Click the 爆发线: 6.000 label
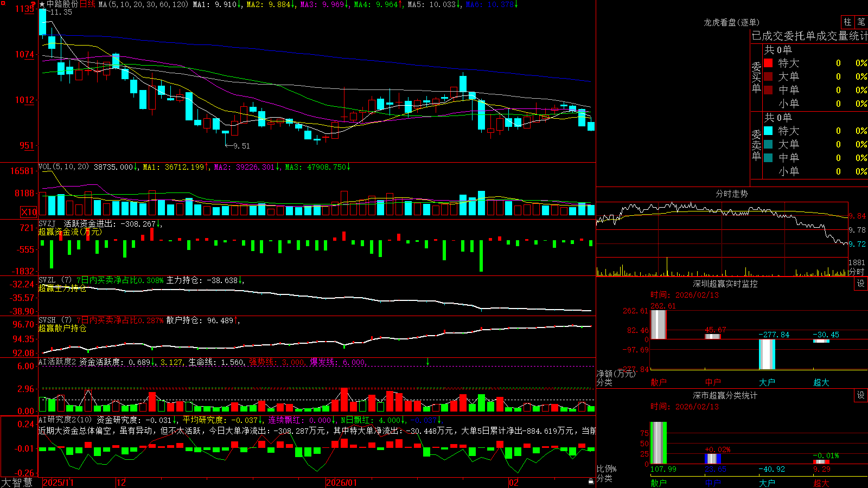 [x=338, y=362]
